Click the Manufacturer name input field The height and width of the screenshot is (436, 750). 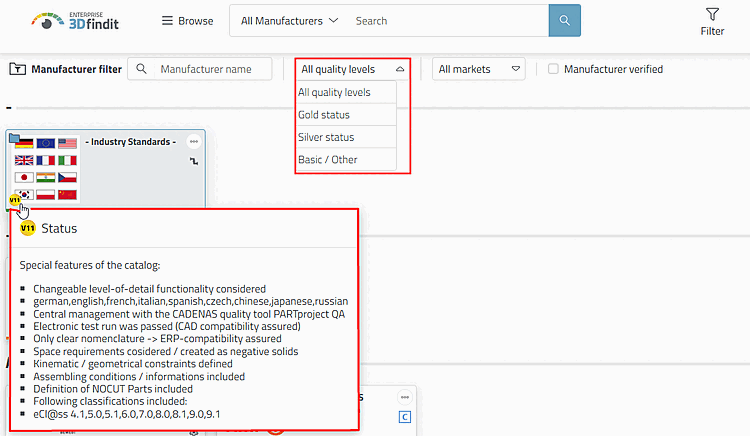[212, 69]
